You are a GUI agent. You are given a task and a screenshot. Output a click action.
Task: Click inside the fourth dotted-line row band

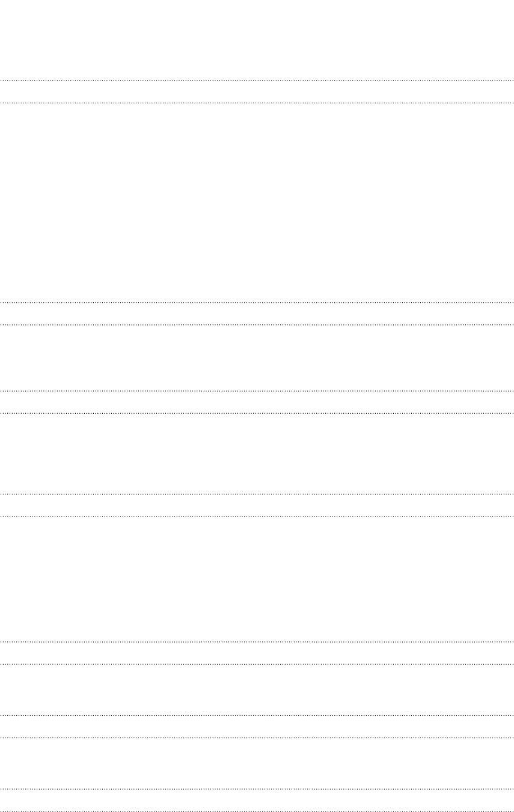coord(257,505)
